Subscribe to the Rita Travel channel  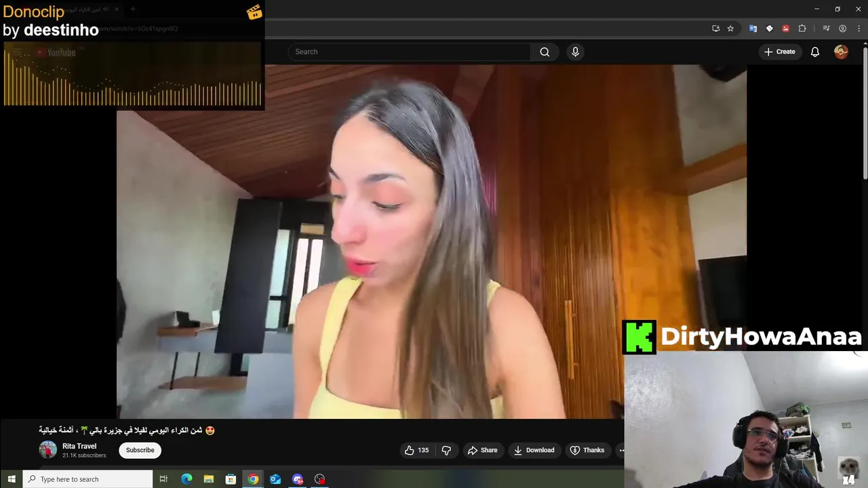[x=140, y=450]
